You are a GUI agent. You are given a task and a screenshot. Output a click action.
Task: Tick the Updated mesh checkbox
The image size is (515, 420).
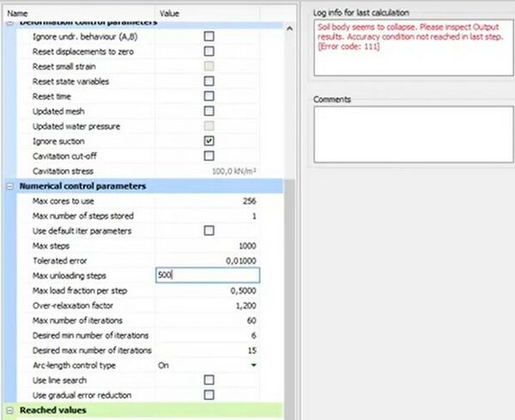[209, 111]
